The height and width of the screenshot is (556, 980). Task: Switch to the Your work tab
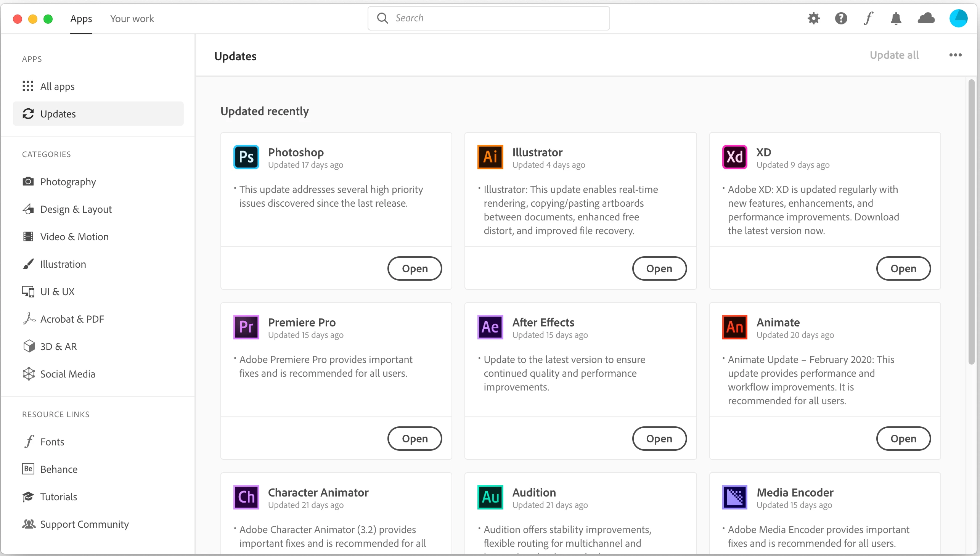(132, 18)
